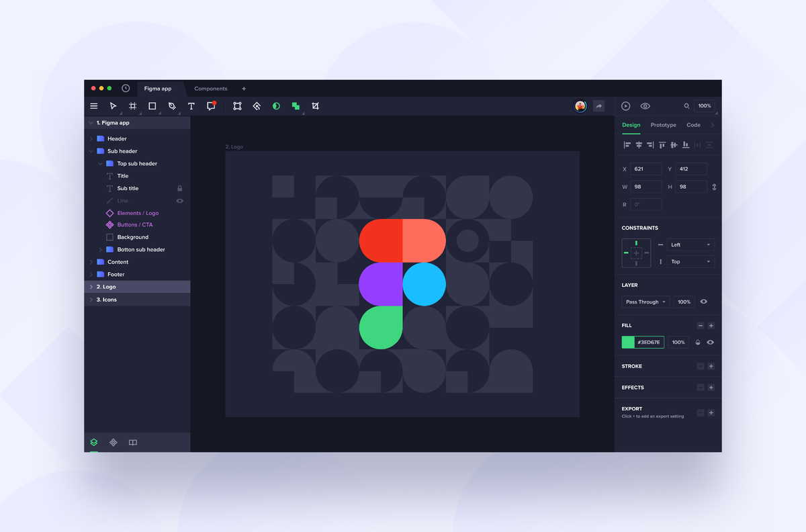This screenshot has height=532, width=806.
Task: Align selection to top edge
Action: click(x=662, y=145)
